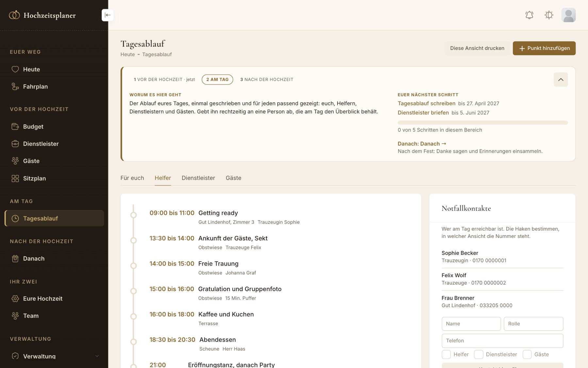Click Diese Ansicht drucken button
588x368 pixels.
(477, 48)
